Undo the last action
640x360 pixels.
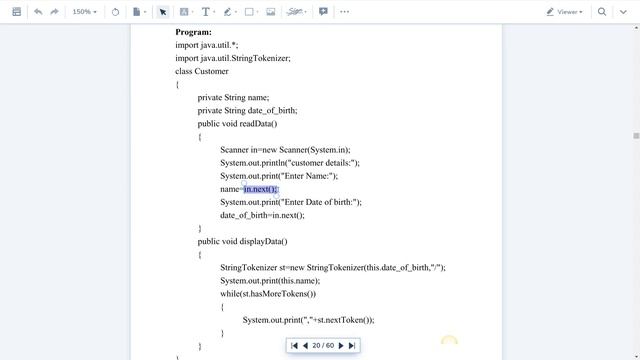click(x=38, y=12)
